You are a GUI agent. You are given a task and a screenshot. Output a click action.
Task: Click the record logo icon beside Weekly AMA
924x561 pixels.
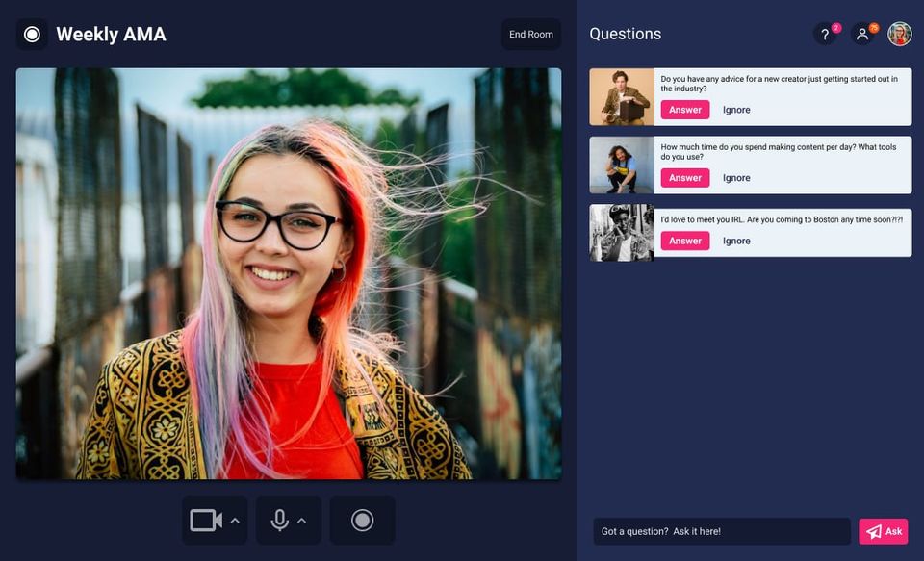[32, 35]
